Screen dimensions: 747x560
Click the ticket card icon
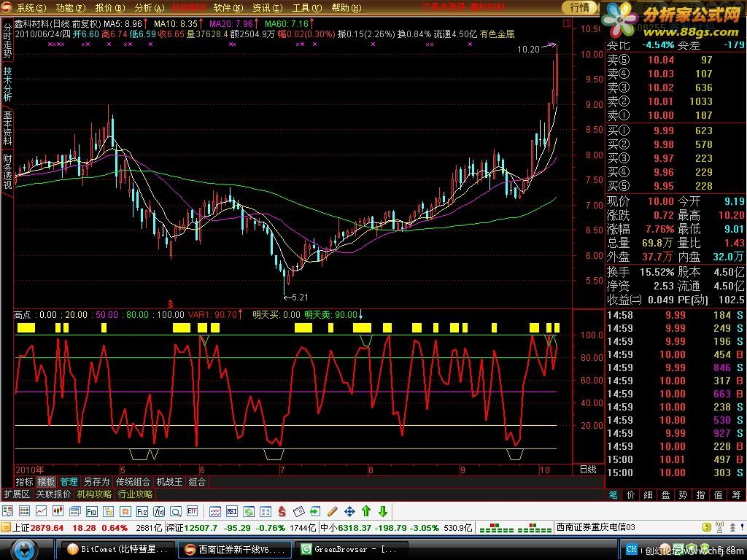tap(298, 511)
